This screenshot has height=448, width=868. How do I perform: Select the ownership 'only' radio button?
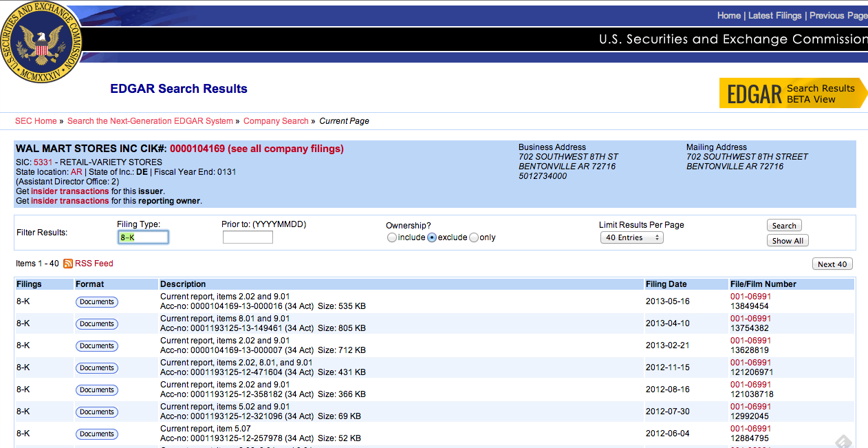[x=474, y=237]
